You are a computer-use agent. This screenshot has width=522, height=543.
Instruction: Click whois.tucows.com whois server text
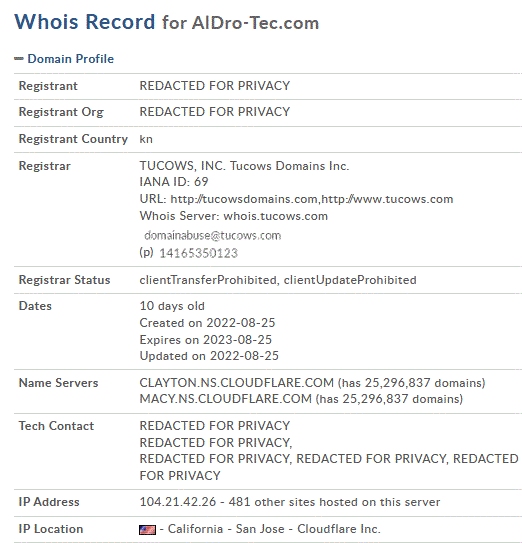(276, 216)
